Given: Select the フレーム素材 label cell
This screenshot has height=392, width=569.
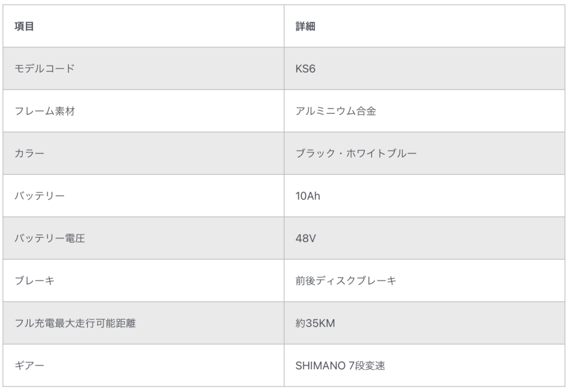Looking at the screenshot, I should tap(44, 111).
